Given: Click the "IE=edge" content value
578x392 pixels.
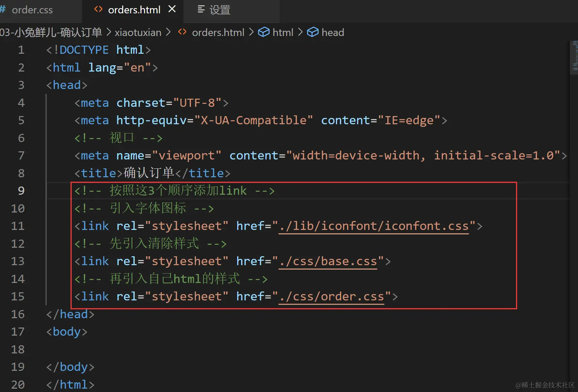Looking at the screenshot, I should (x=409, y=120).
